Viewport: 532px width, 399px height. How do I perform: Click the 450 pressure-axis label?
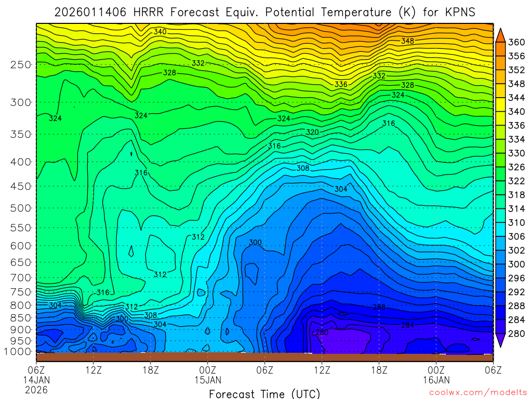pos(21,187)
